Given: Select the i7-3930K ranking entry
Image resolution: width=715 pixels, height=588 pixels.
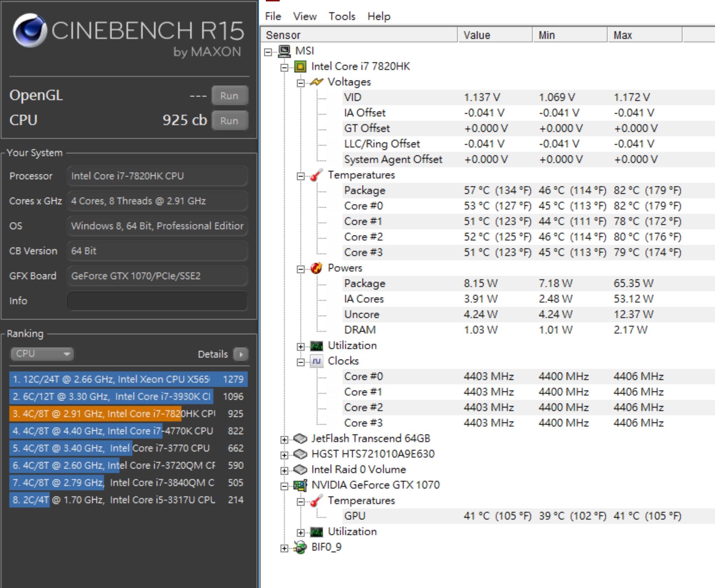Looking at the screenshot, I should click(128, 396).
